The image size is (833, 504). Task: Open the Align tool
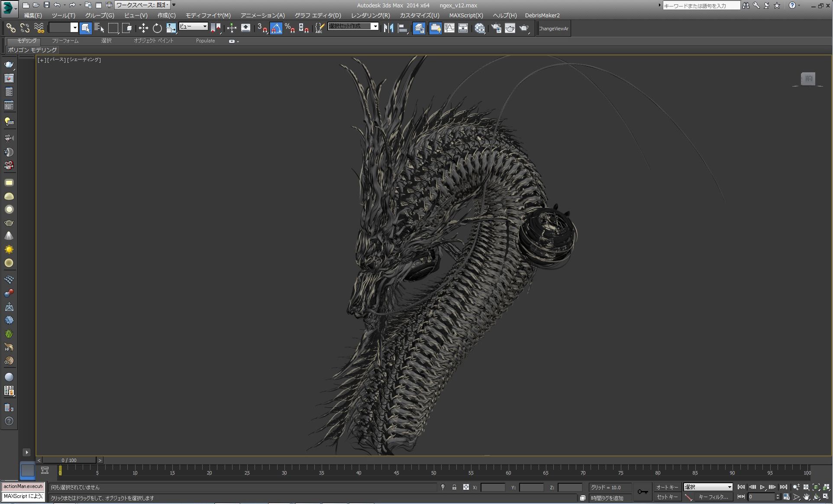pyautogui.click(x=403, y=28)
